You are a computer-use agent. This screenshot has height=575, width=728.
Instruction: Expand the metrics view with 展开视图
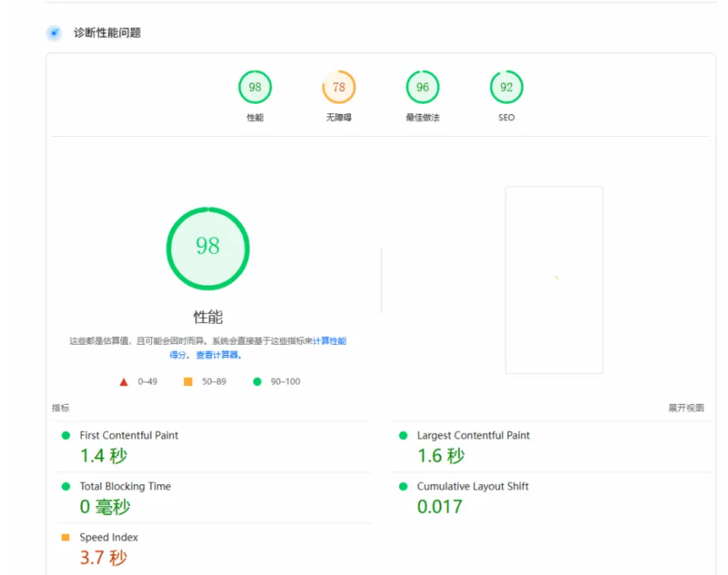coord(685,407)
